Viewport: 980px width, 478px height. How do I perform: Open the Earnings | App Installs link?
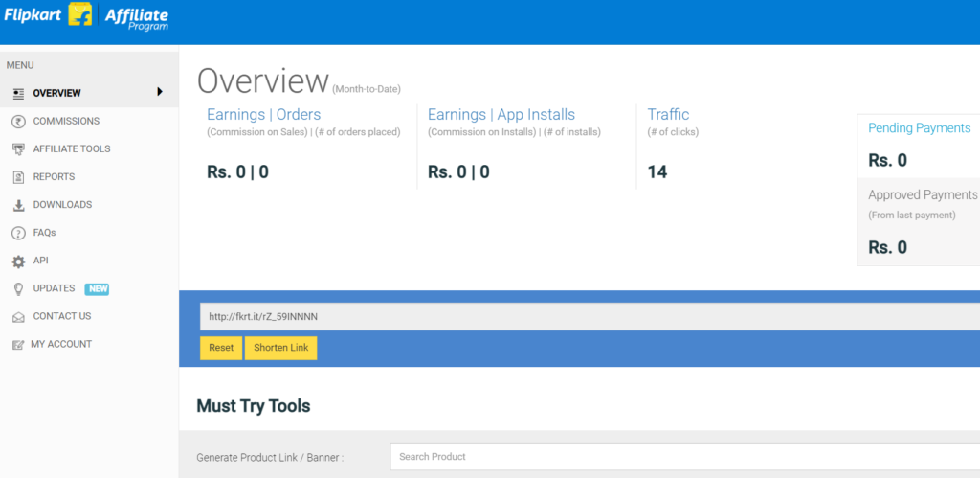pyautogui.click(x=501, y=115)
